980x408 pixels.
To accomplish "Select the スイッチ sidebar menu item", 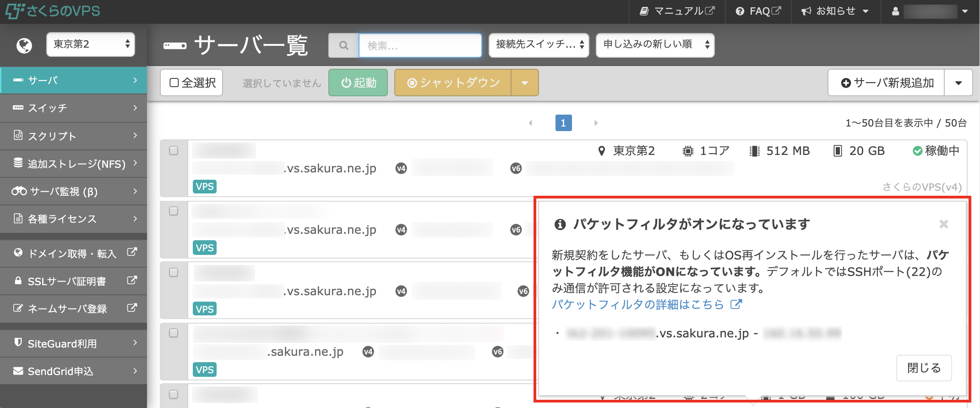I will coord(74,108).
